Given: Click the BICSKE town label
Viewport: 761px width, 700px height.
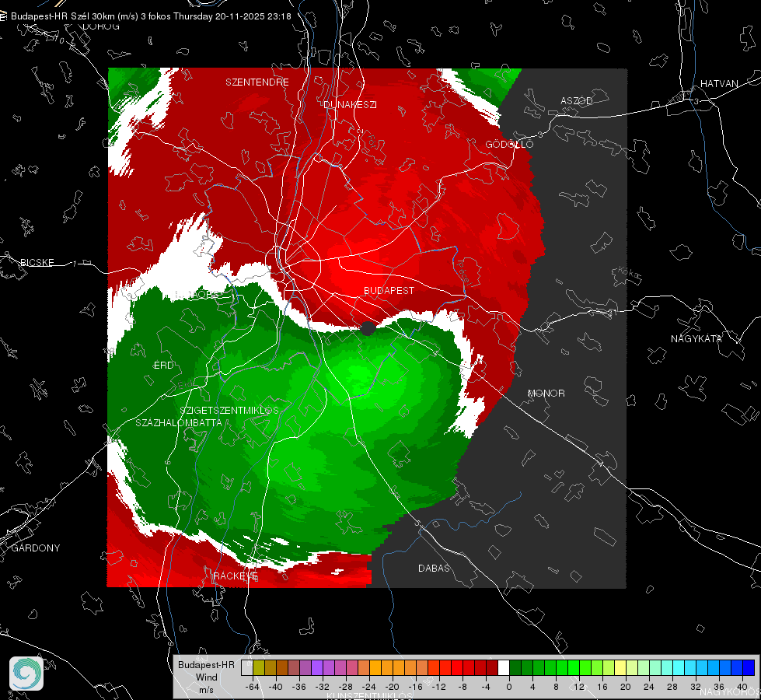Looking at the screenshot, I should click(37, 262).
